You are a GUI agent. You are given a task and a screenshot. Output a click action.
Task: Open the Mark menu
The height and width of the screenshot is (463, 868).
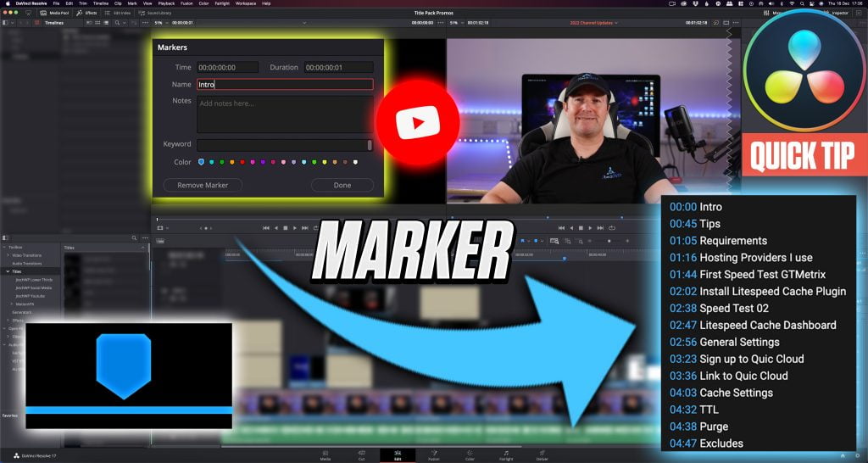click(132, 3)
